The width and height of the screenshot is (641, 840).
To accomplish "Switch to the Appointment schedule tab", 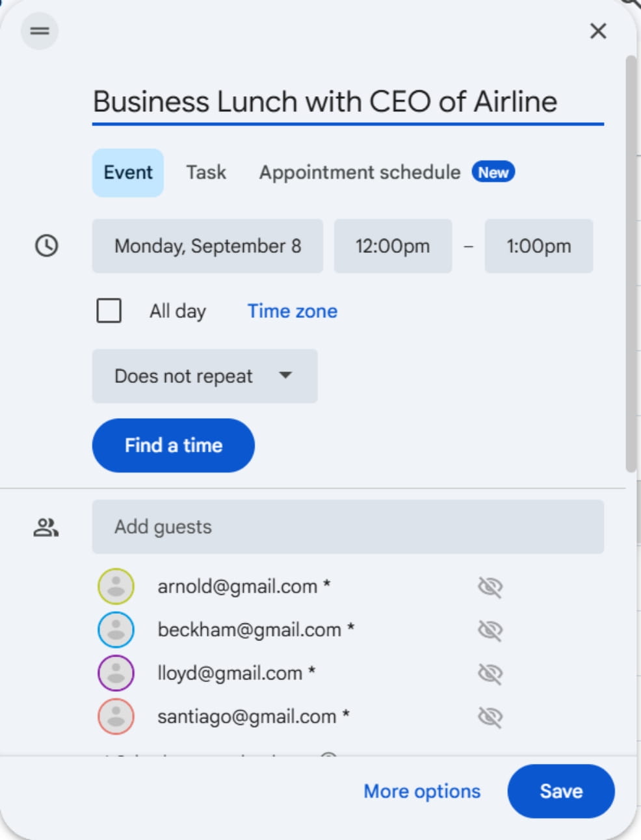I will point(360,172).
